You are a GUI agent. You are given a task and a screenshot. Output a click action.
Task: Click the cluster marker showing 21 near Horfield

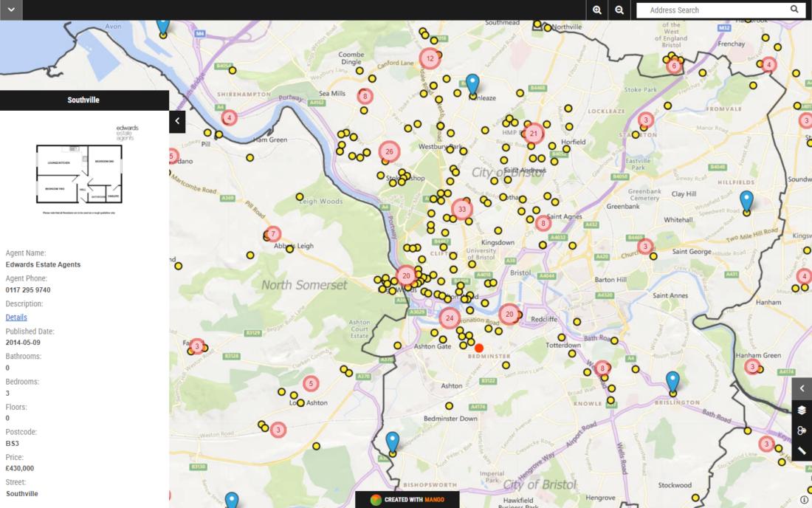[533, 133]
